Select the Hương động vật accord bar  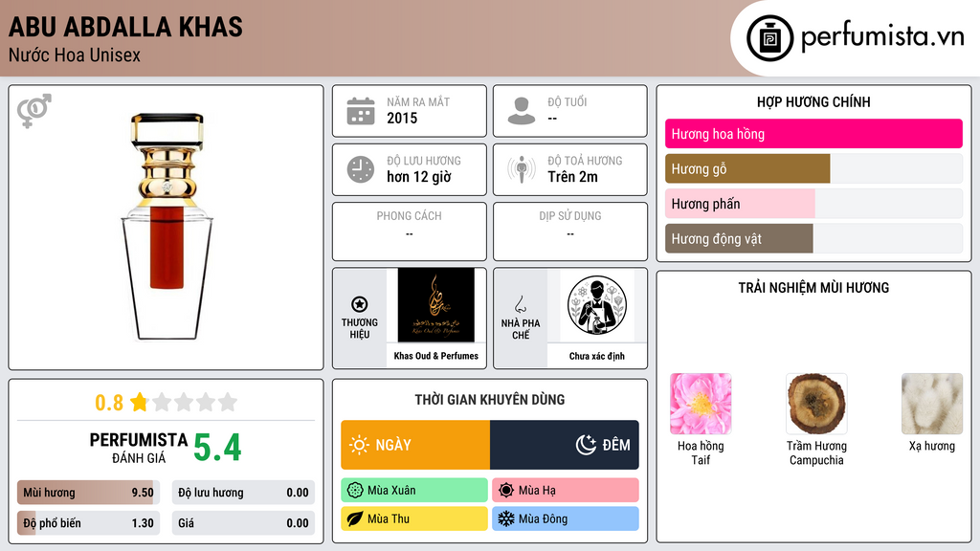point(813,238)
